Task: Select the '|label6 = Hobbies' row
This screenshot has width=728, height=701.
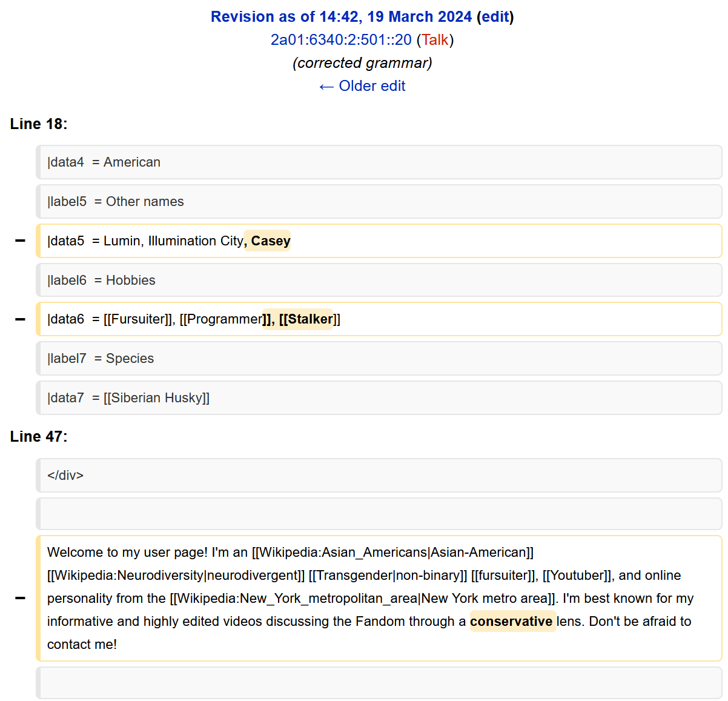Action: 379,281
